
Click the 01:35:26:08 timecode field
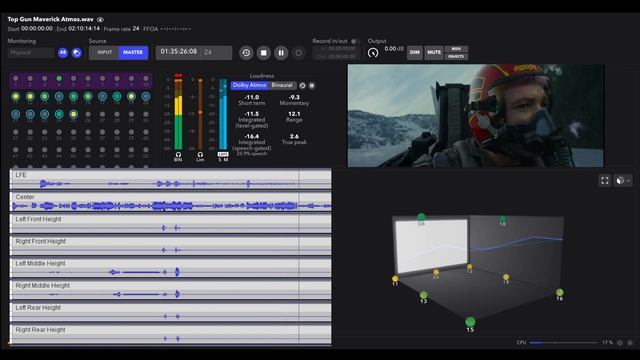coord(193,52)
